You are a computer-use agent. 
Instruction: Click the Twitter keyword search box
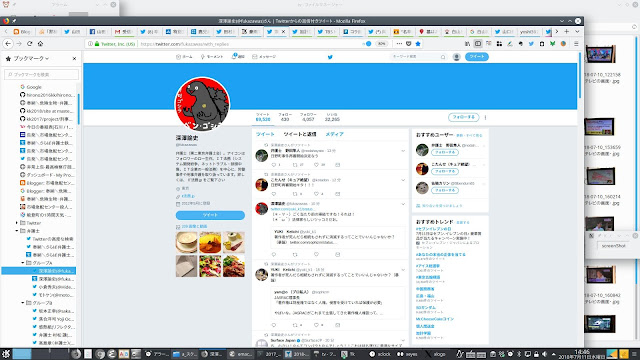[x=418, y=57]
